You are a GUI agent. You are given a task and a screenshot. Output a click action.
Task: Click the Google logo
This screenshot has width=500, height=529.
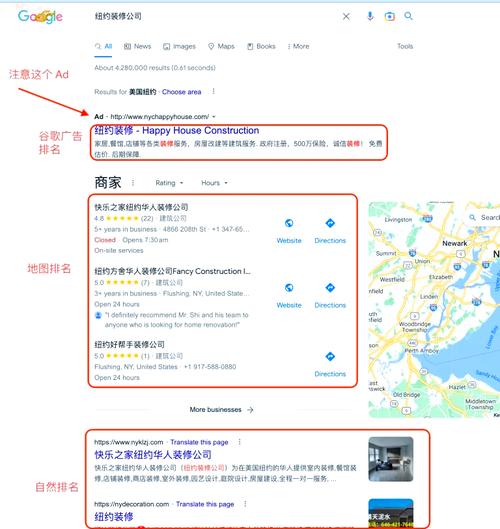40,16
